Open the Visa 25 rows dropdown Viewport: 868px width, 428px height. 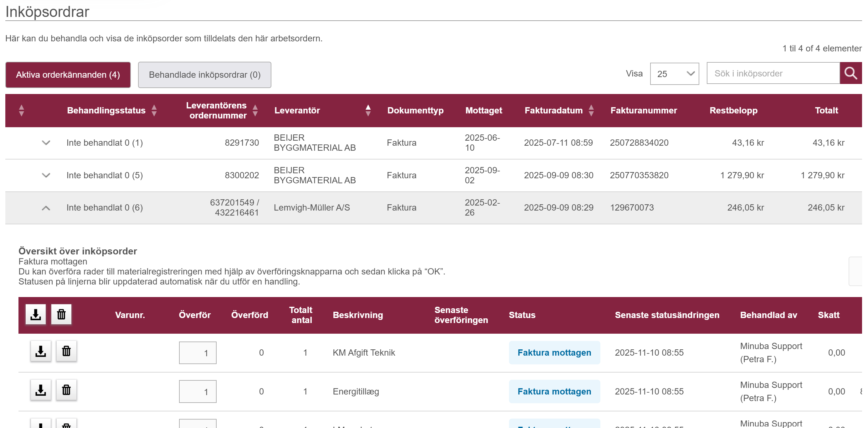tap(674, 74)
